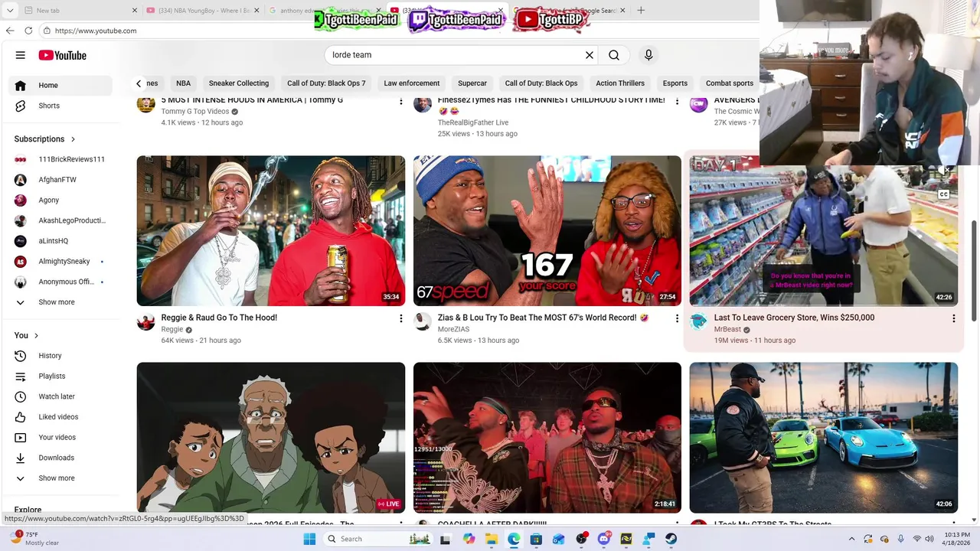Click the YouTube search input field

tap(455, 55)
